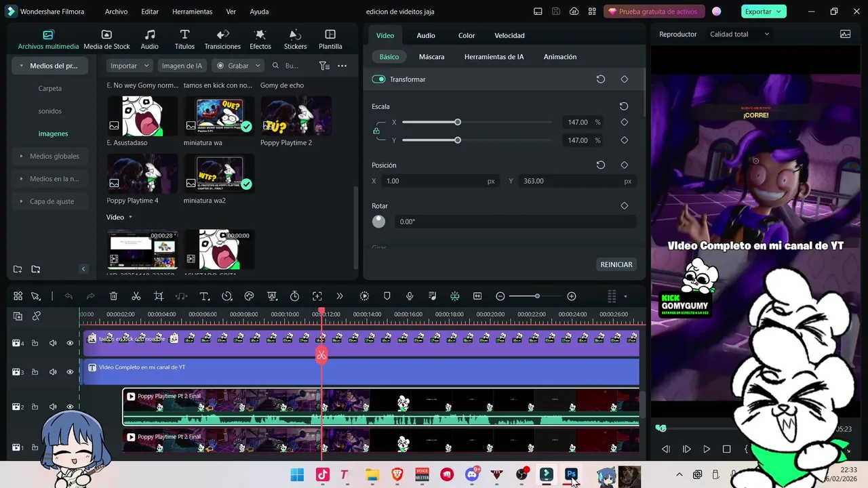Click the Render preview icon in timeline toolbar
Screen dimensions: 868x488
point(364,296)
